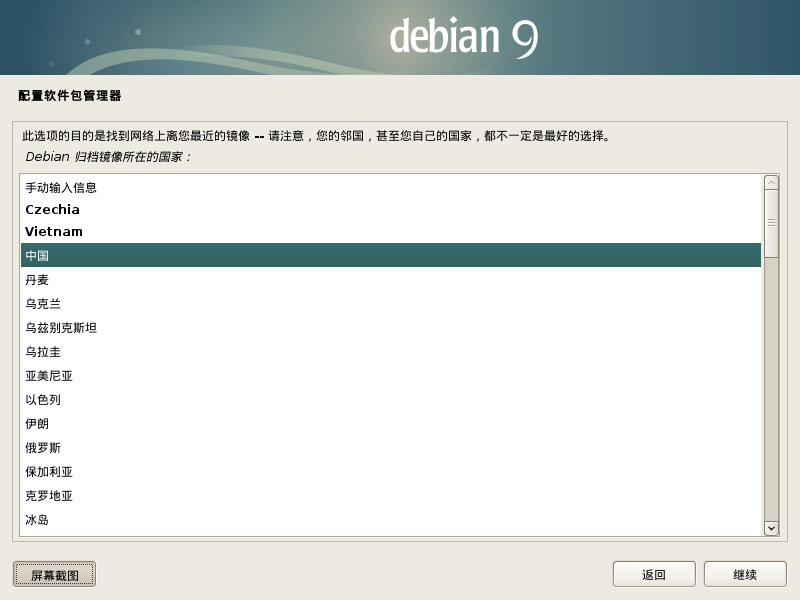
Task: Click the scrollbar down arrow
Action: click(771, 528)
